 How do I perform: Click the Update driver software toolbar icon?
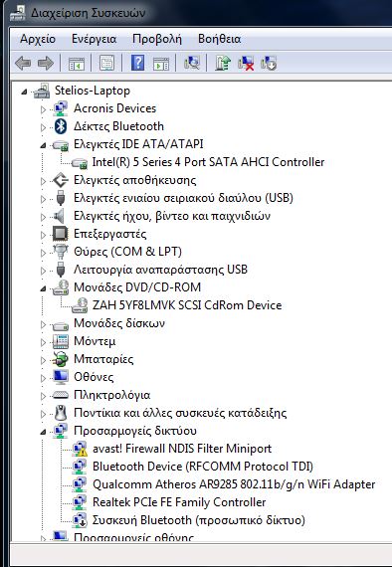(x=223, y=63)
